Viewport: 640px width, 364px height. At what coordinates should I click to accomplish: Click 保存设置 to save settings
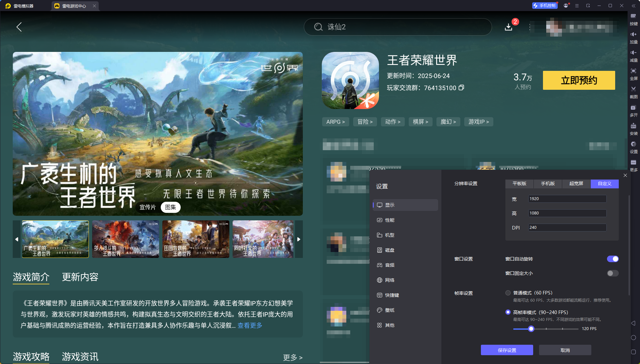tap(507, 350)
